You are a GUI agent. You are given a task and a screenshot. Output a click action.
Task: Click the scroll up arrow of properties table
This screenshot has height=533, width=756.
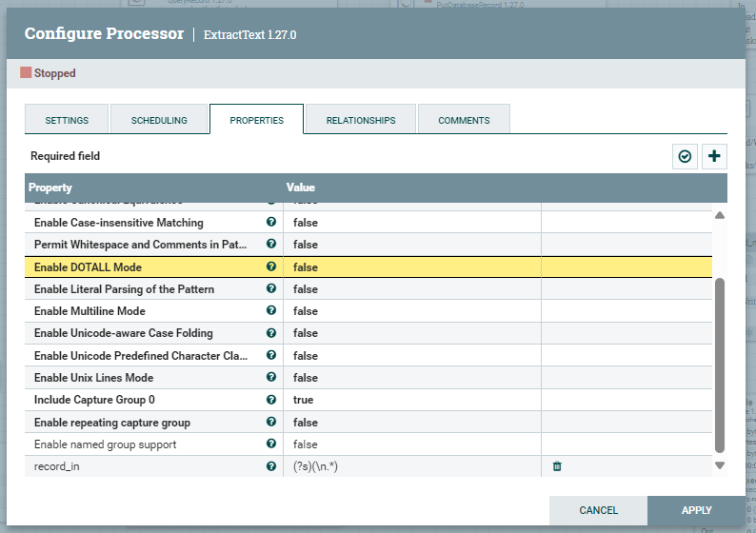720,215
